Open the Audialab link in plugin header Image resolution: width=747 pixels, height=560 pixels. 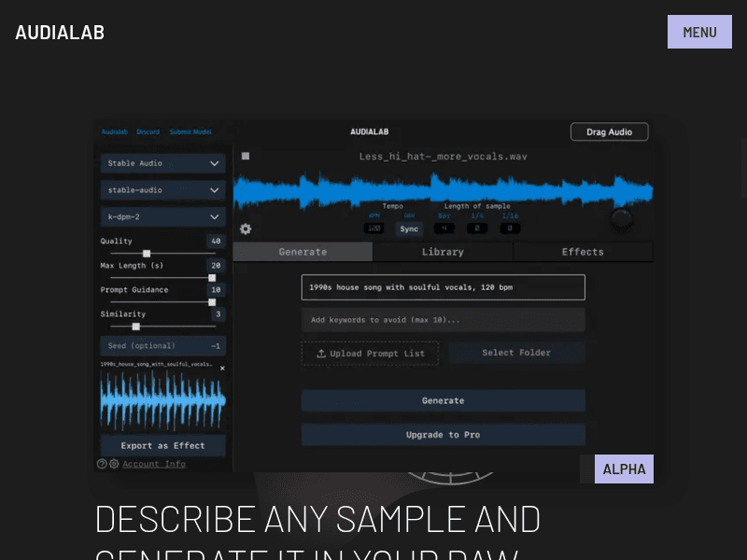[x=114, y=132]
